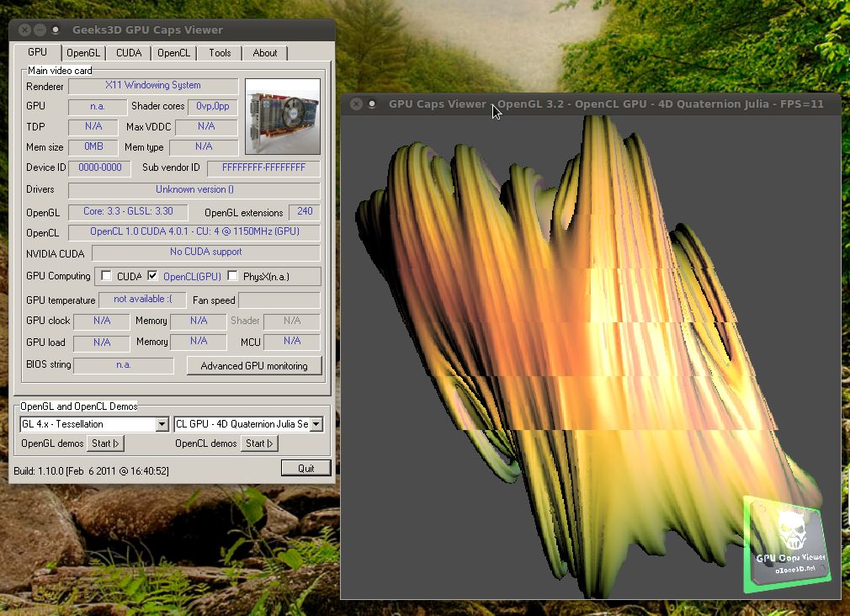
Task: Open the About tab
Action: click(x=264, y=53)
